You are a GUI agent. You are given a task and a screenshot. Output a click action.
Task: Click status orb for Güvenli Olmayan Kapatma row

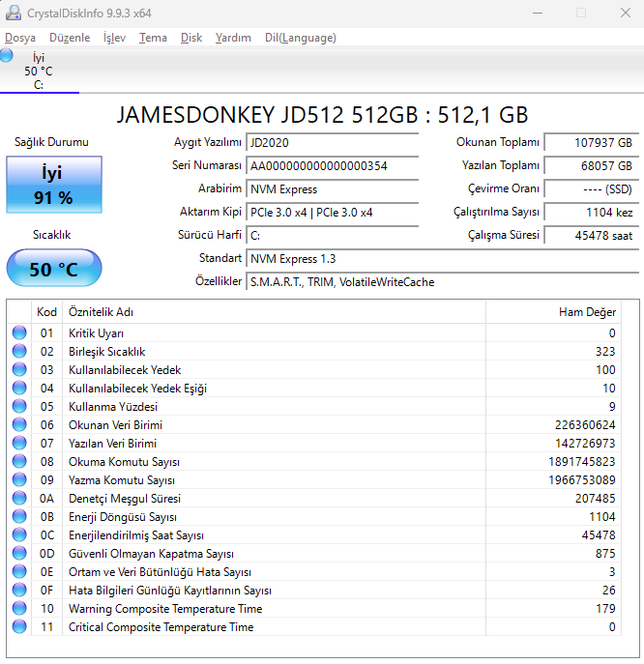(x=19, y=553)
